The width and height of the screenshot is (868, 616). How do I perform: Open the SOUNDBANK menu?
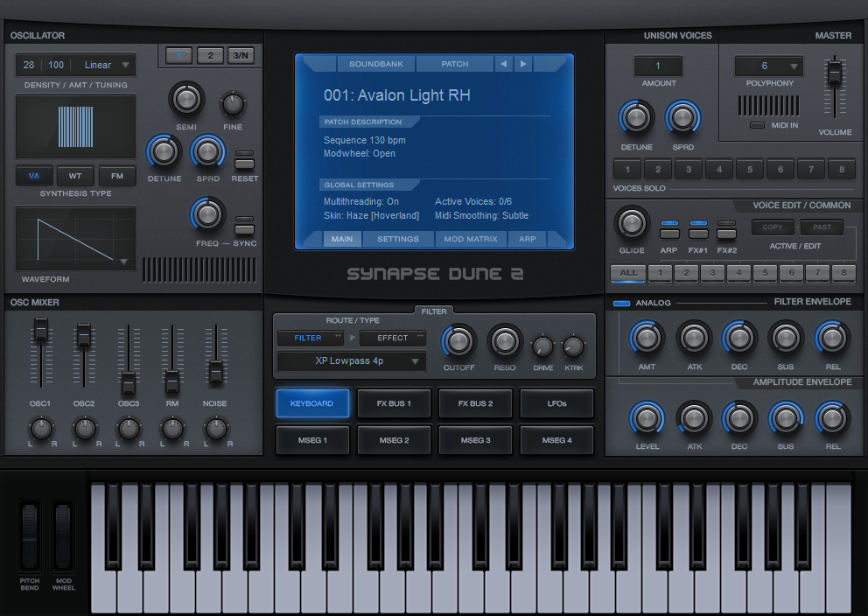(376, 64)
